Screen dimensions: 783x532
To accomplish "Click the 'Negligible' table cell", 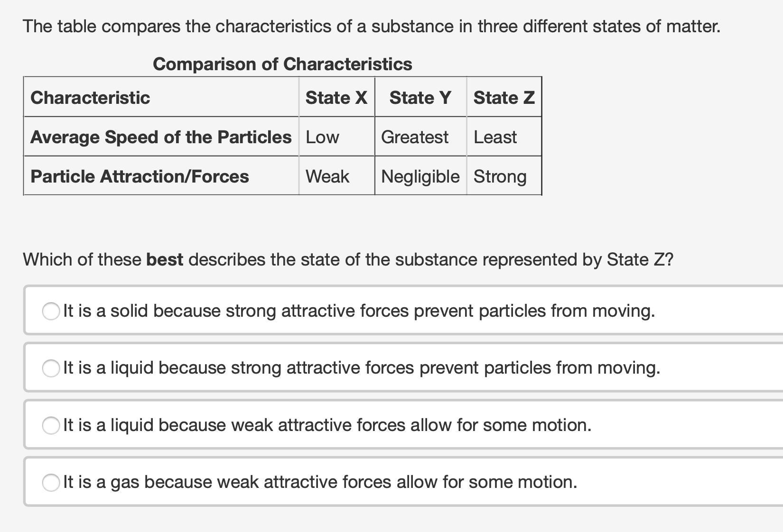I will [x=420, y=176].
